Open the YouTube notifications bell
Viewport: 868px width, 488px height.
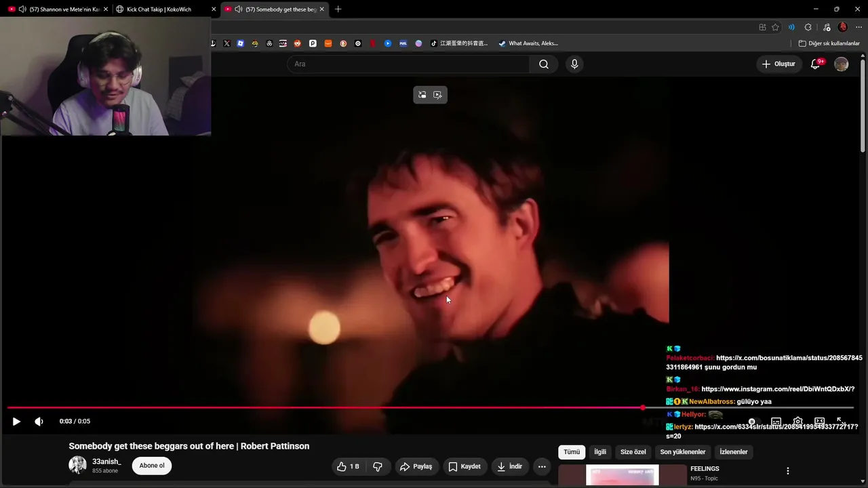point(816,64)
